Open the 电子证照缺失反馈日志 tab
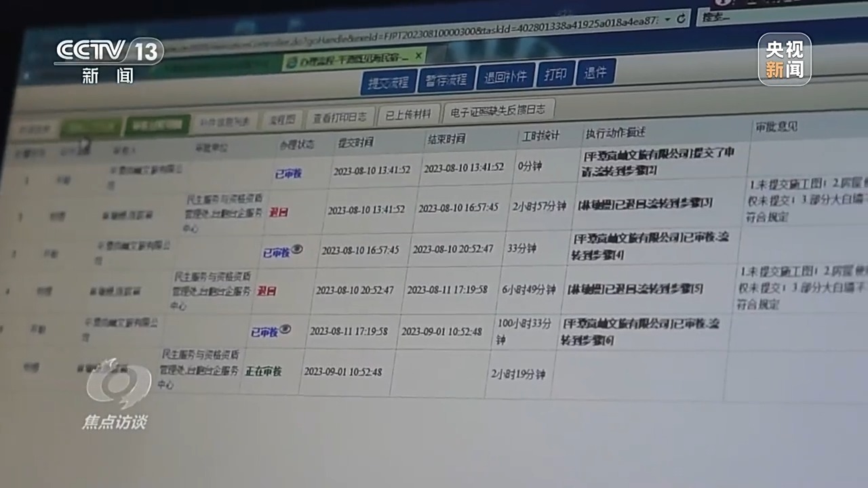Image resolution: width=868 pixels, height=488 pixels. 498,110
